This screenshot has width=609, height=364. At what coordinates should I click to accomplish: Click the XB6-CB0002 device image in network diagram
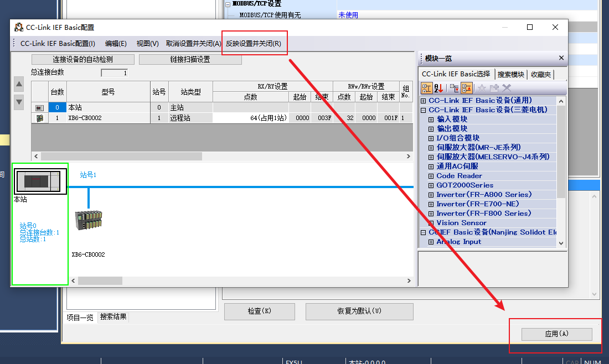[89, 220]
